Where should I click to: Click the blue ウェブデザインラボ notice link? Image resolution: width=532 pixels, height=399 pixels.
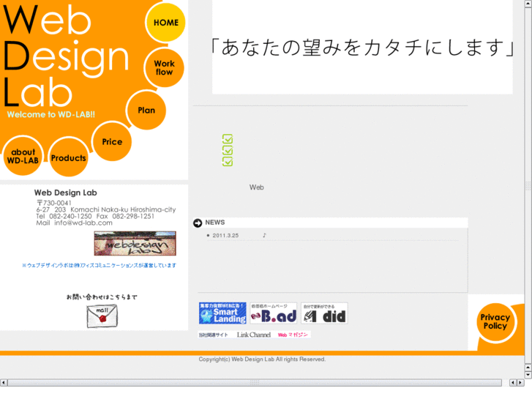pos(99,265)
